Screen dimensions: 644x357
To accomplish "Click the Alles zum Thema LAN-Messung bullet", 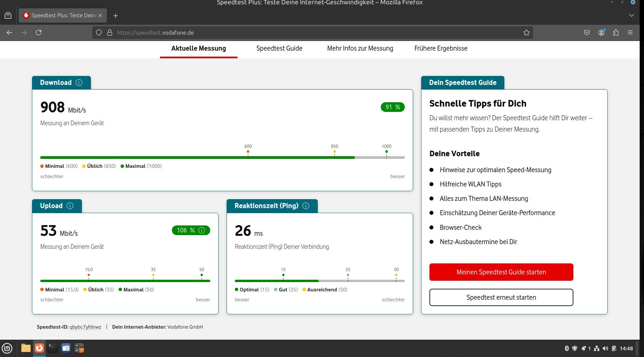I will pos(484,198).
